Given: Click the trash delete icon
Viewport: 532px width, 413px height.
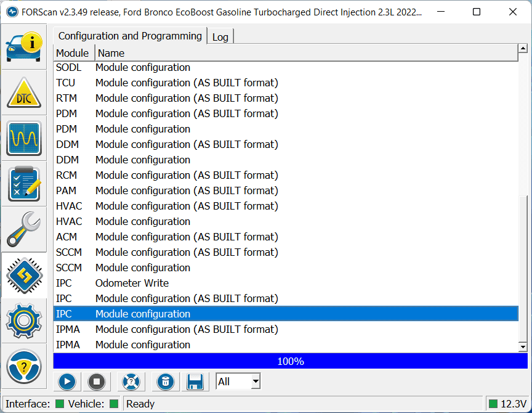Looking at the screenshot, I should tap(165, 382).
